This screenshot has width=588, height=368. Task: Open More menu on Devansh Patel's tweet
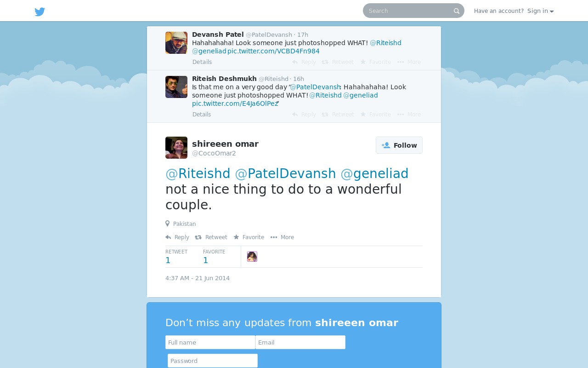point(409,62)
